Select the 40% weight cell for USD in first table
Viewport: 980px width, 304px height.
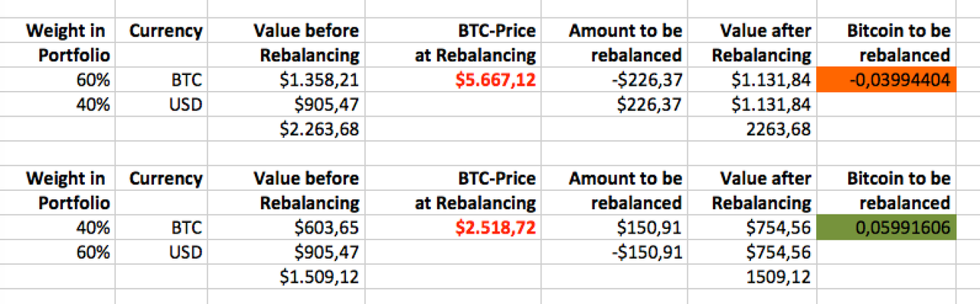coord(57,104)
